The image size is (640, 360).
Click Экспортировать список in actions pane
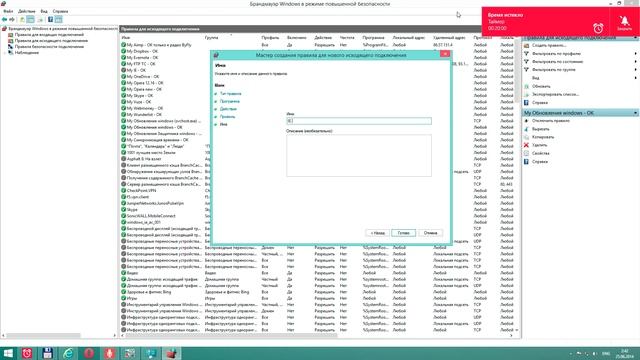555,94
